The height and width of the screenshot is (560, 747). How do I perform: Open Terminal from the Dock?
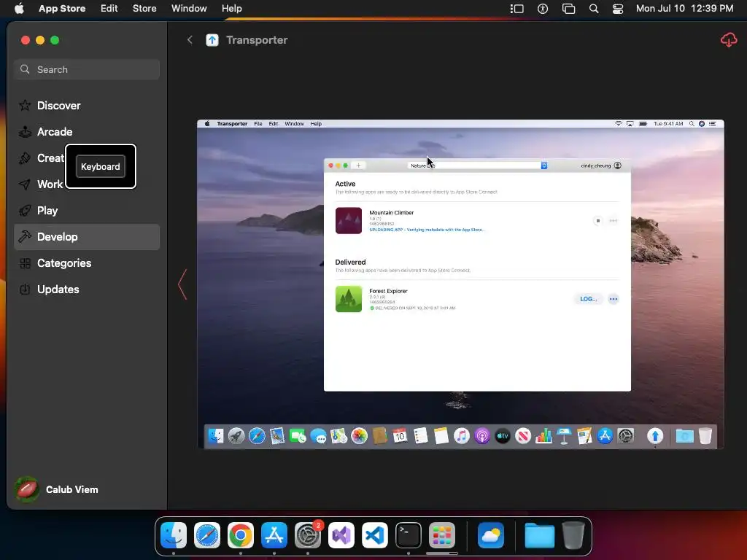pos(409,535)
